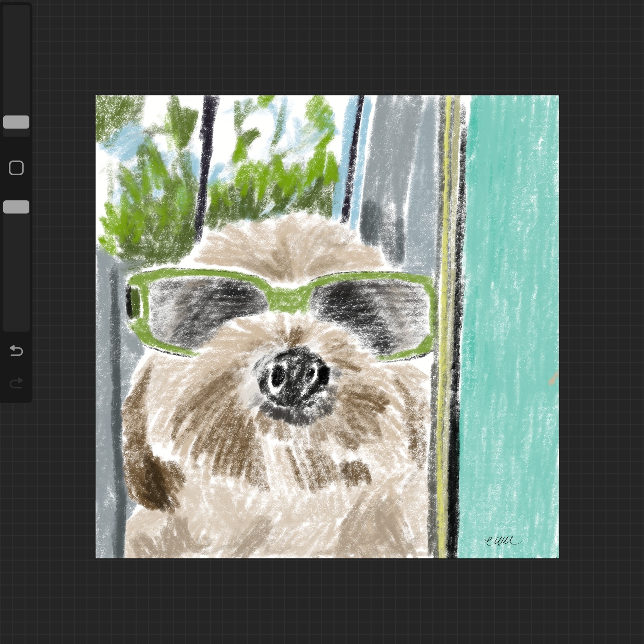Image resolution: width=644 pixels, height=644 pixels.
Task: Tap the square modify button in sidebar
Action: pyautogui.click(x=16, y=168)
